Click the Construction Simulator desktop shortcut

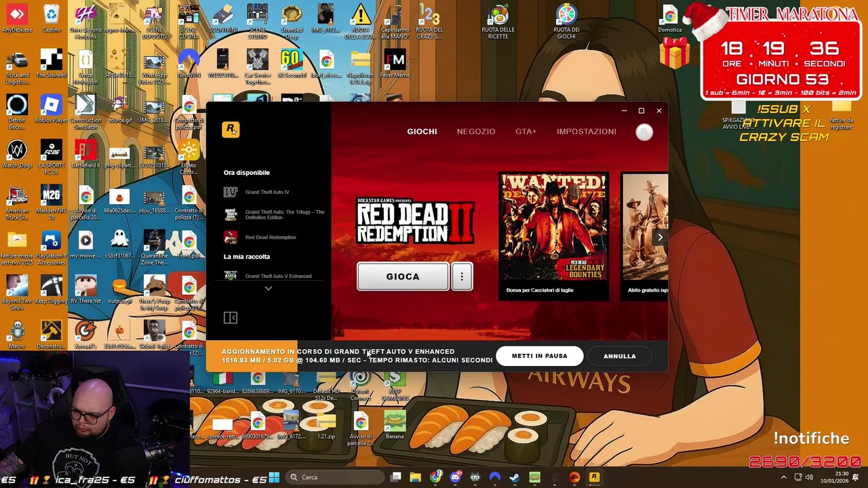coord(85,113)
